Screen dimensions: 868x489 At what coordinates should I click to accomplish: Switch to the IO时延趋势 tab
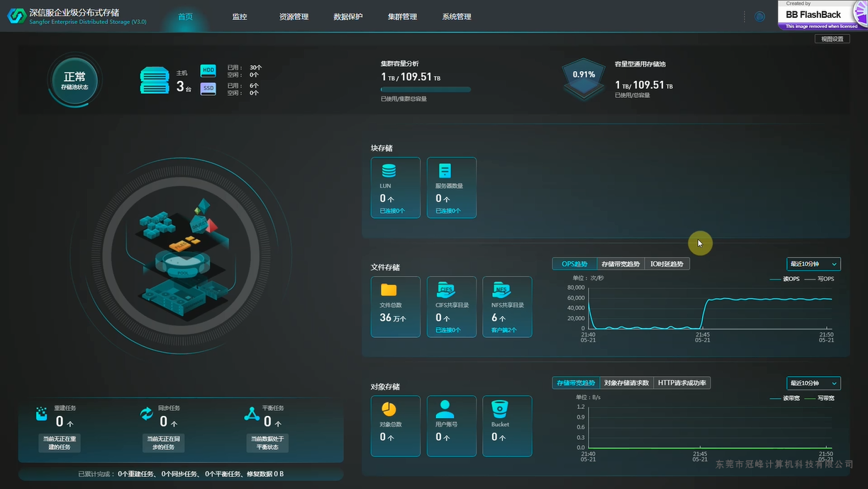click(x=667, y=264)
